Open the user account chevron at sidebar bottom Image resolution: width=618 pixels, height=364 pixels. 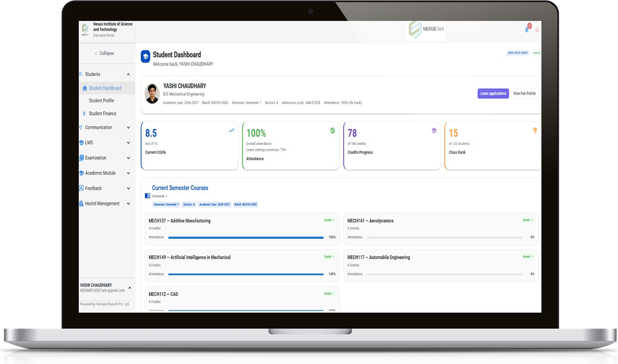click(129, 287)
